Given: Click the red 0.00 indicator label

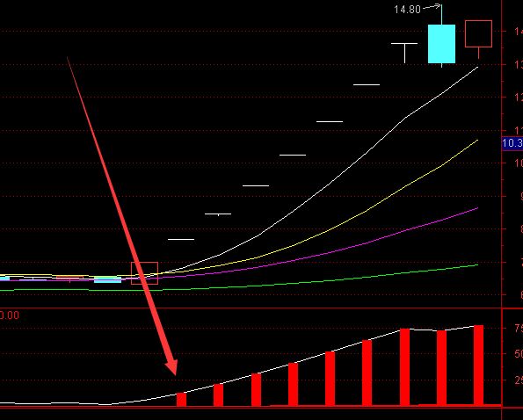Looking at the screenshot, I should (10, 315).
